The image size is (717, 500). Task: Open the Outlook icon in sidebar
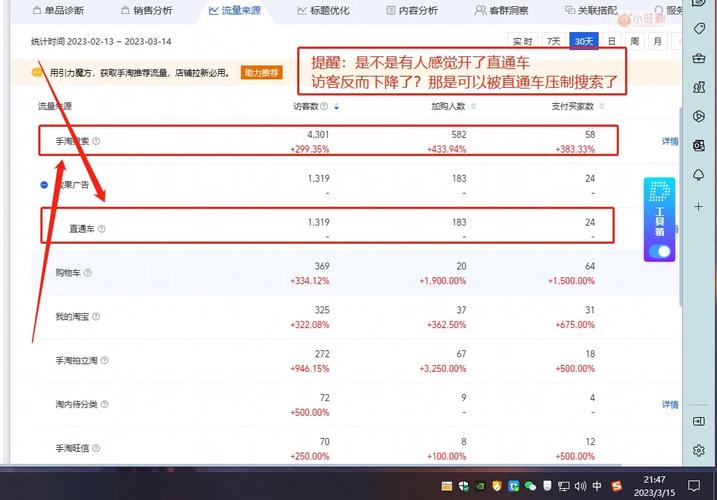click(699, 145)
